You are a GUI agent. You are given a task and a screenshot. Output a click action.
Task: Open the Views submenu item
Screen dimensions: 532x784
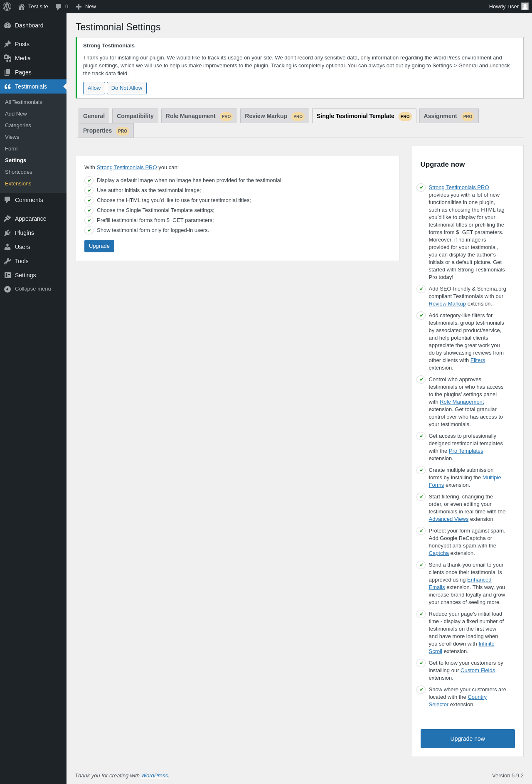pos(33,137)
